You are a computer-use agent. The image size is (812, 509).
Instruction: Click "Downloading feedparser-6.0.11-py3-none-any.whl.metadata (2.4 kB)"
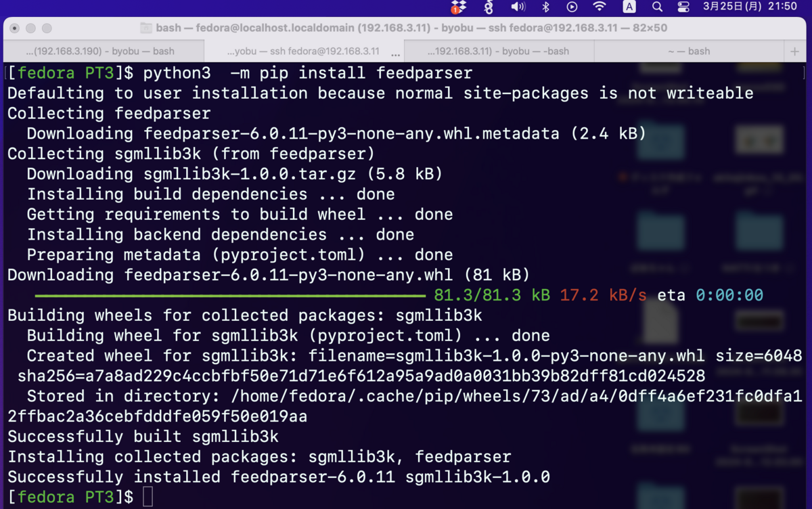(337, 133)
